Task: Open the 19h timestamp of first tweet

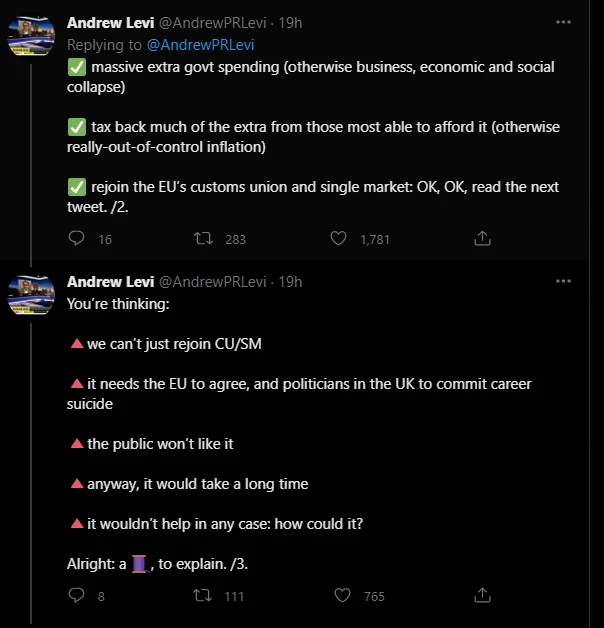Action: click(290, 23)
